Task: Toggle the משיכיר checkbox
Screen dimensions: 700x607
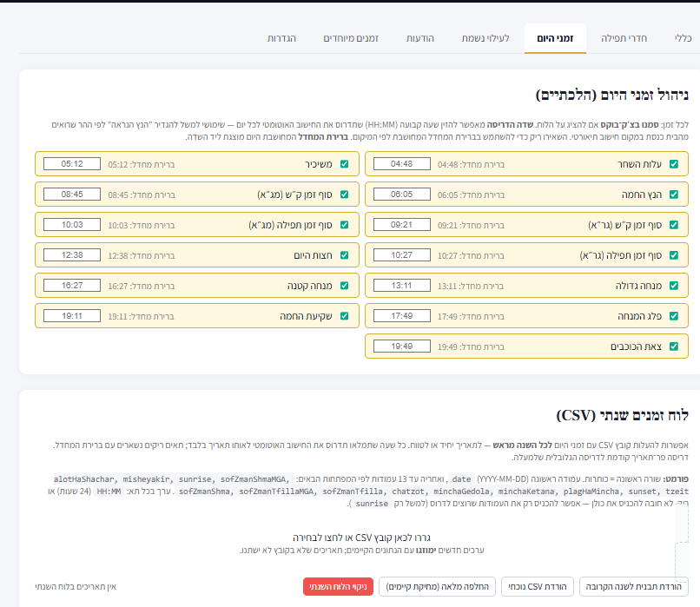Action: (344, 163)
